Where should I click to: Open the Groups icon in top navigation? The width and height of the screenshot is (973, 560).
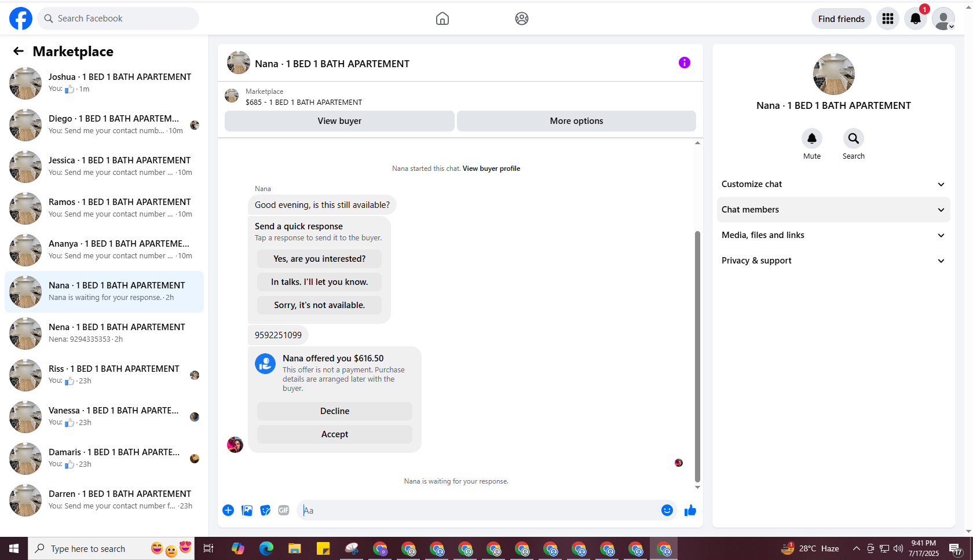(522, 19)
